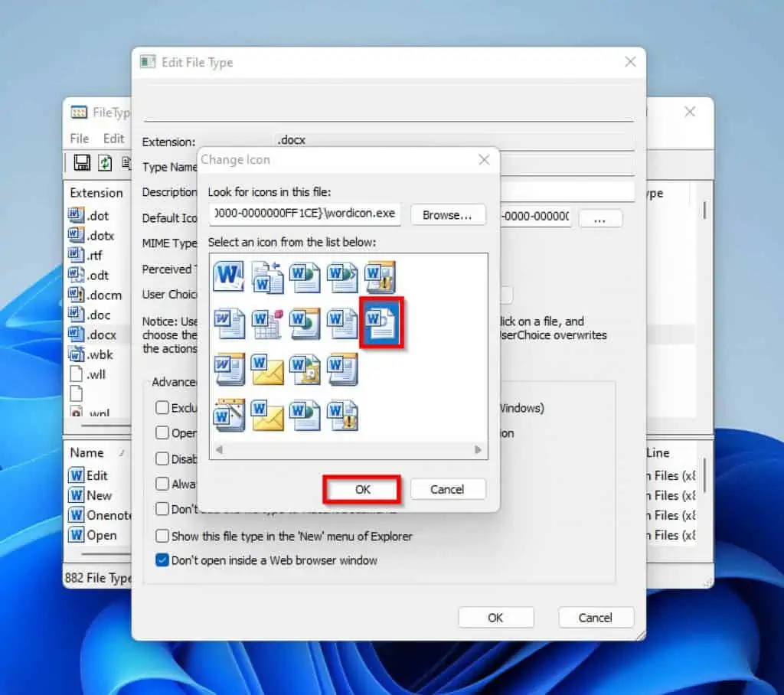Open the File menu in FileTypesMan

point(79,139)
